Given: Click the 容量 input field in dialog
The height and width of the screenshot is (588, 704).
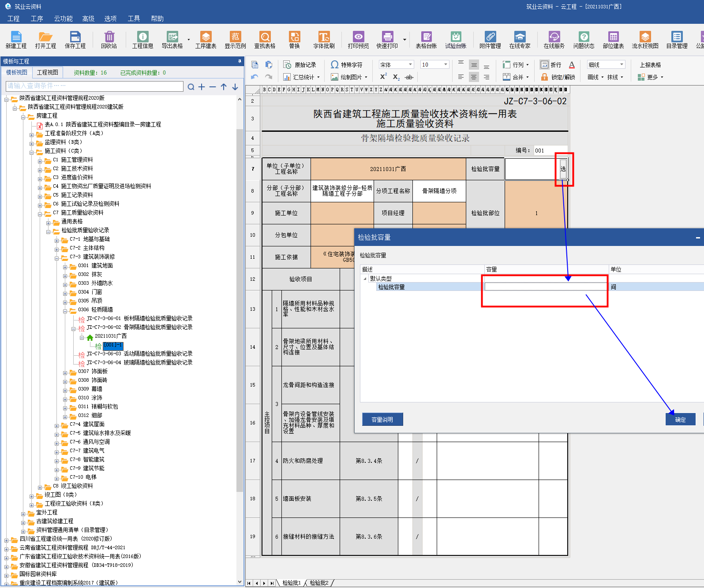Looking at the screenshot, I should tap(546, 287).
